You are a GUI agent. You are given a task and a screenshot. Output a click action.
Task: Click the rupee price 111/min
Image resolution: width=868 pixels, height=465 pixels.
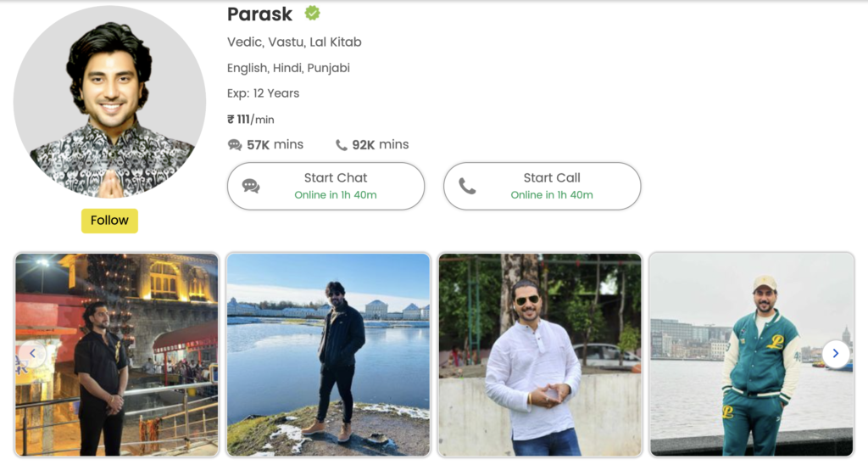pyautogui.click(x=251, y=120)
